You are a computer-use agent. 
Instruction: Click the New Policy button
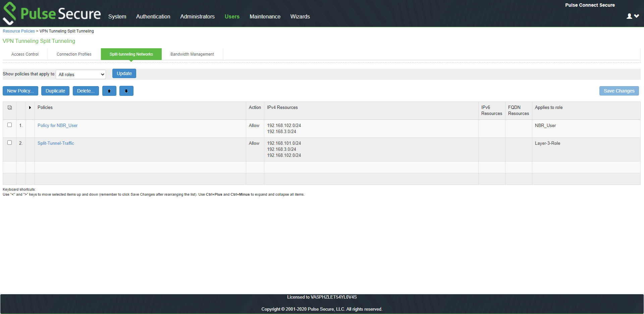(x=20, y=91)
